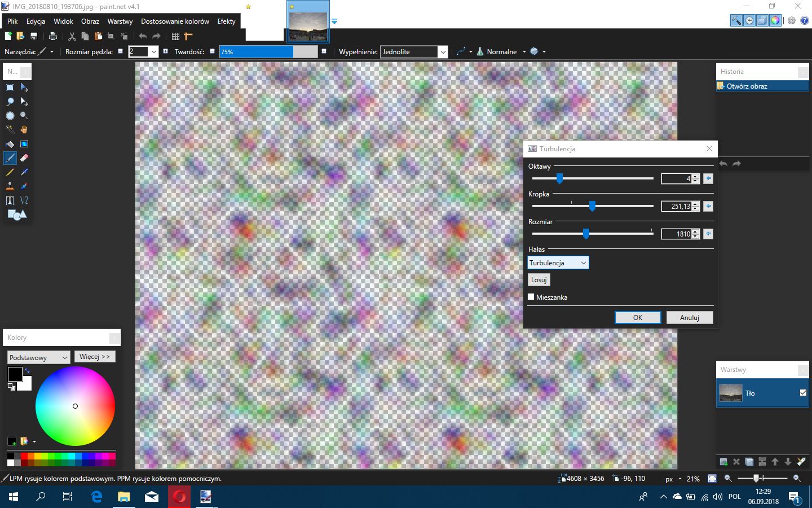Screen dimensions: 812x508
Task: Select the Recolor tool
Action: pyautogui.click(x=24, y=186)
